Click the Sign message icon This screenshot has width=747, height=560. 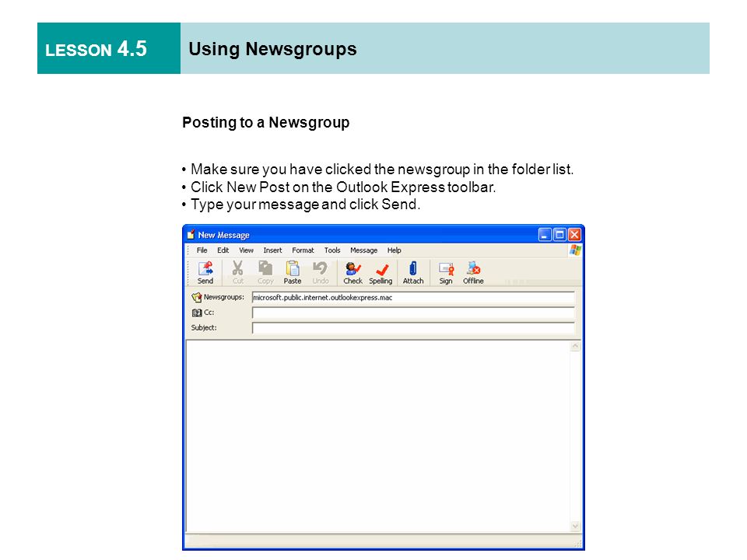446,272
